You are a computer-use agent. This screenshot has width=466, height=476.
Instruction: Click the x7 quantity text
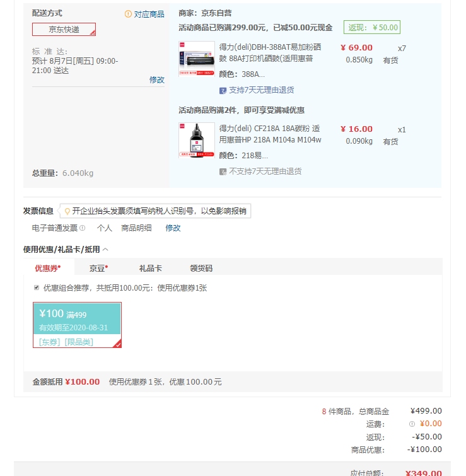pos(402,49)
